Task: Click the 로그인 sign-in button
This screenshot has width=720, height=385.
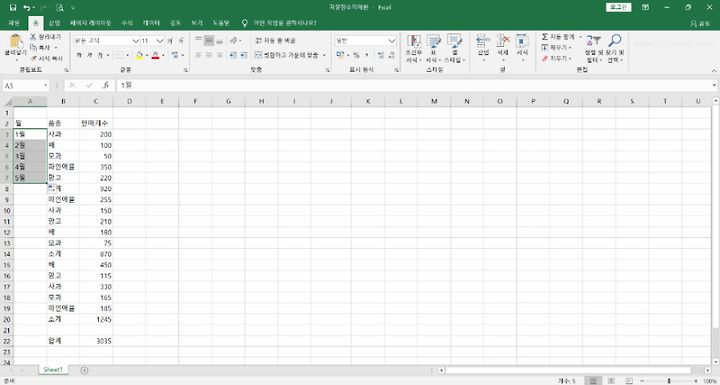Action: point(618,7)
